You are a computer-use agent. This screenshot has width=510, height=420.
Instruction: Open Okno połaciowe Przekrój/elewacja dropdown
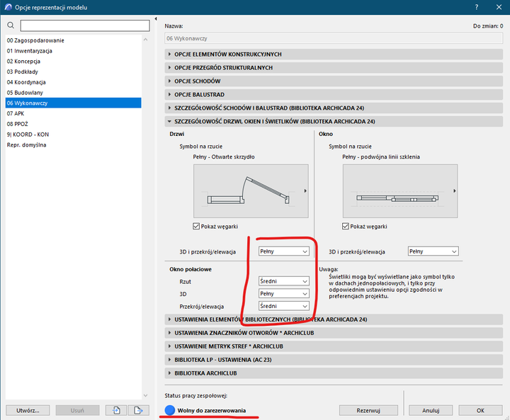coord(283,306)
